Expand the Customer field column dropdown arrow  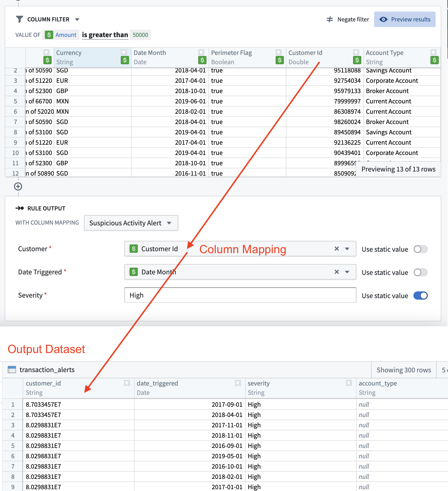coord(347,249)
